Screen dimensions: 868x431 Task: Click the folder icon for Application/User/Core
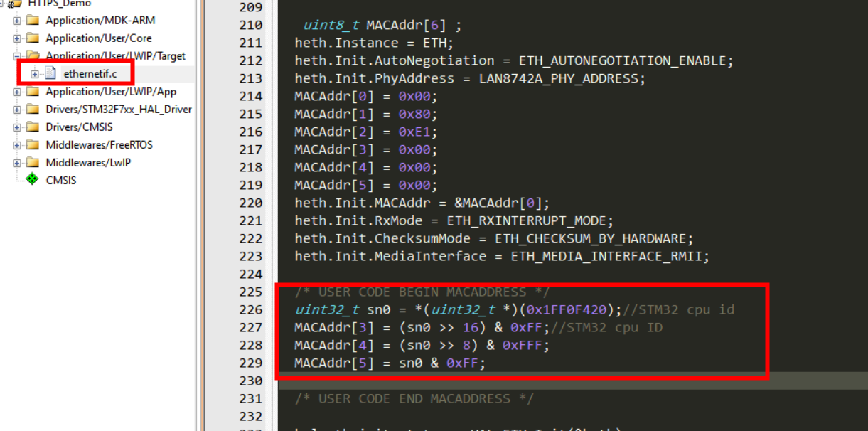coord(33,38)
